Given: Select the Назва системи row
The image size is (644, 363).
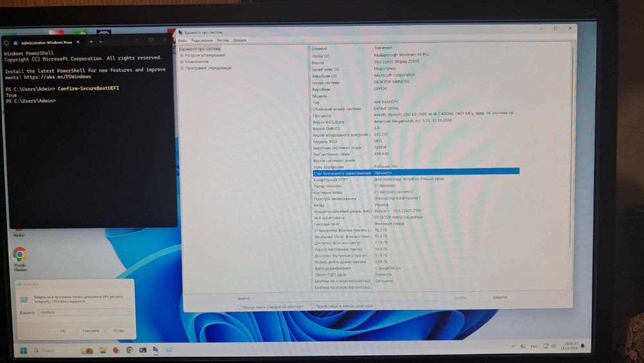Looking at the screenshot, I should point(415,83).
